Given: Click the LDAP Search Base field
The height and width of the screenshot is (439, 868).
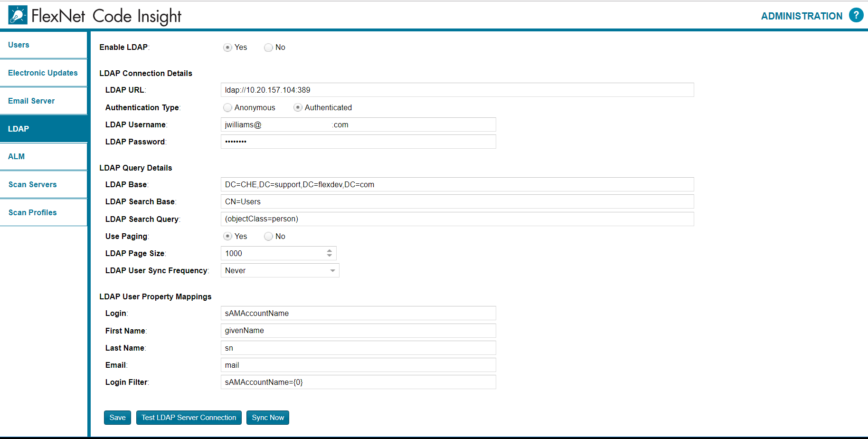Looking at the screenshot, I should [457, 201].
